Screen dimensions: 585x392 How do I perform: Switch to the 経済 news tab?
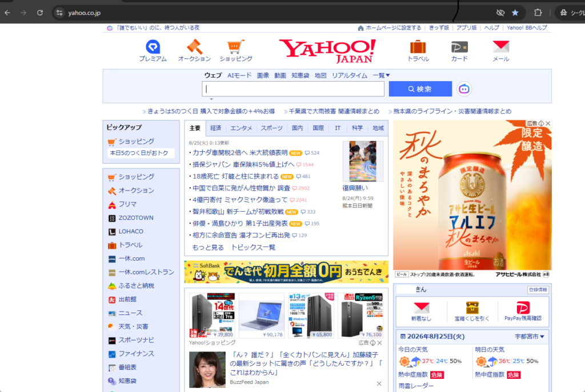(215, 128)
